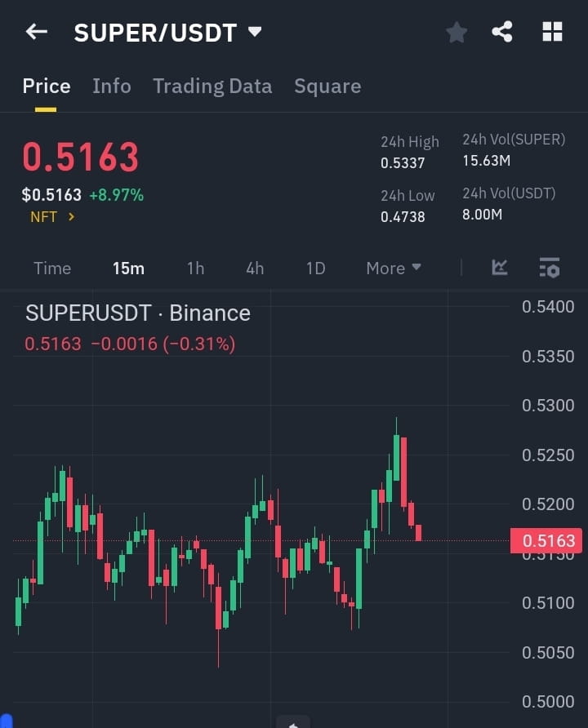Screen dimensions: 588x728
Task: Switch to the Info tab
Action: (x=111, y=86)
